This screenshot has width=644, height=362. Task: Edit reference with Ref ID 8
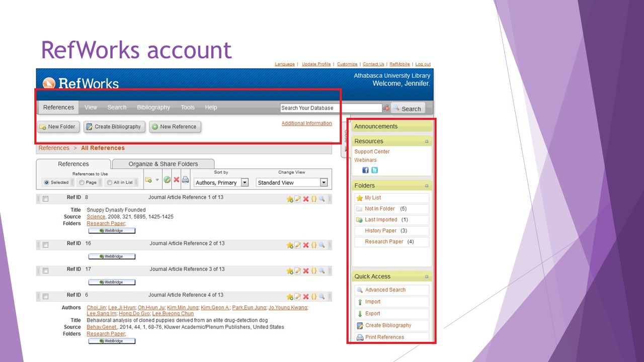[298, 199]
